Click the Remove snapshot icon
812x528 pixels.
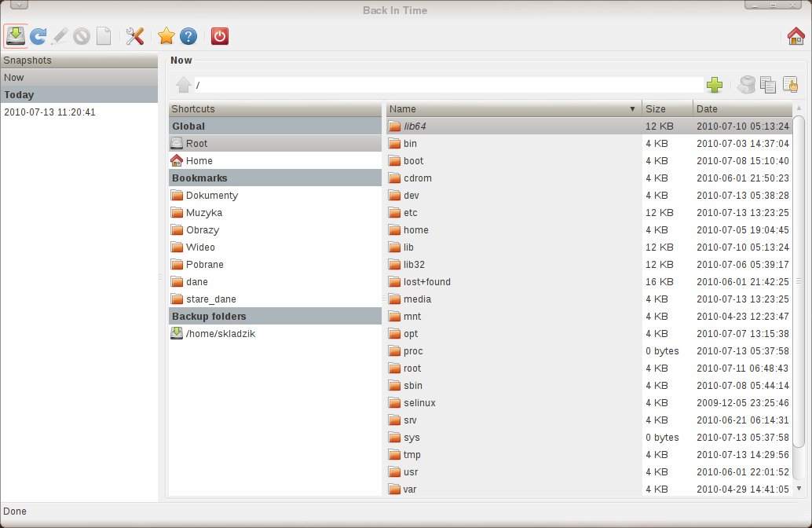tap(82, 36)
